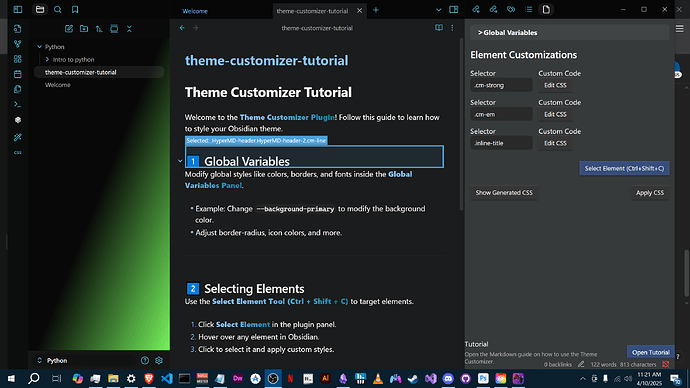Image resolution: width=690 pixels, height=388 pixels.
Task: Click the cube plugin ribbon icon
Action: (x=18, y=120)
